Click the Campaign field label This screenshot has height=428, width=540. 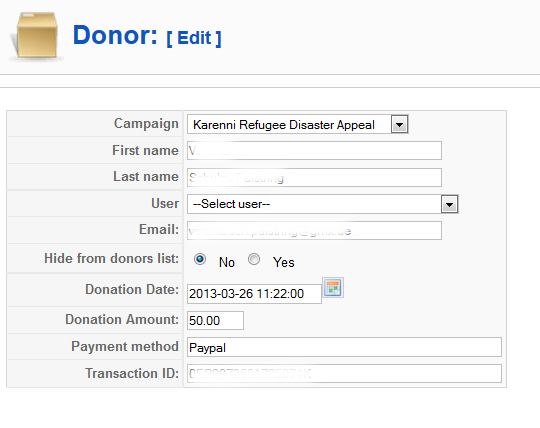[146, 124]
